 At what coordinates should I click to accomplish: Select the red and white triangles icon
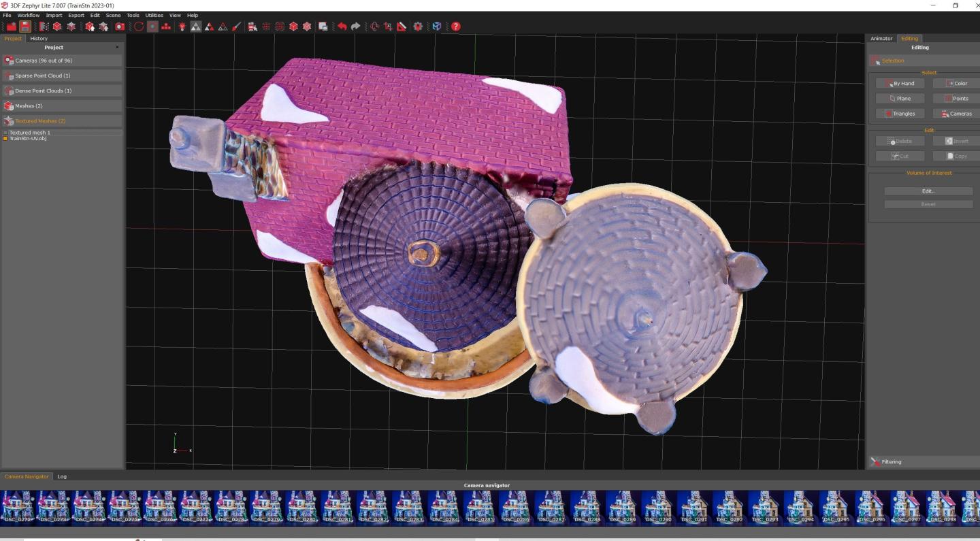point(209,27)
